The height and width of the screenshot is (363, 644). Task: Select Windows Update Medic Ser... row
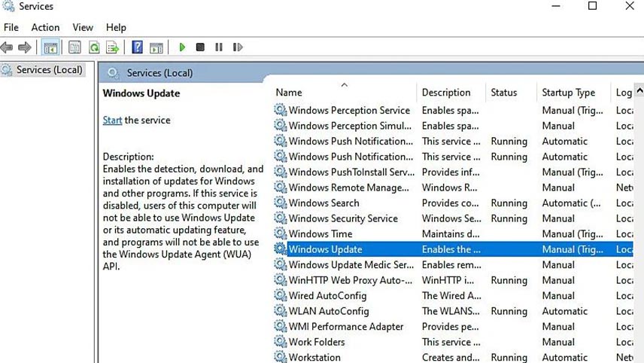453,265
